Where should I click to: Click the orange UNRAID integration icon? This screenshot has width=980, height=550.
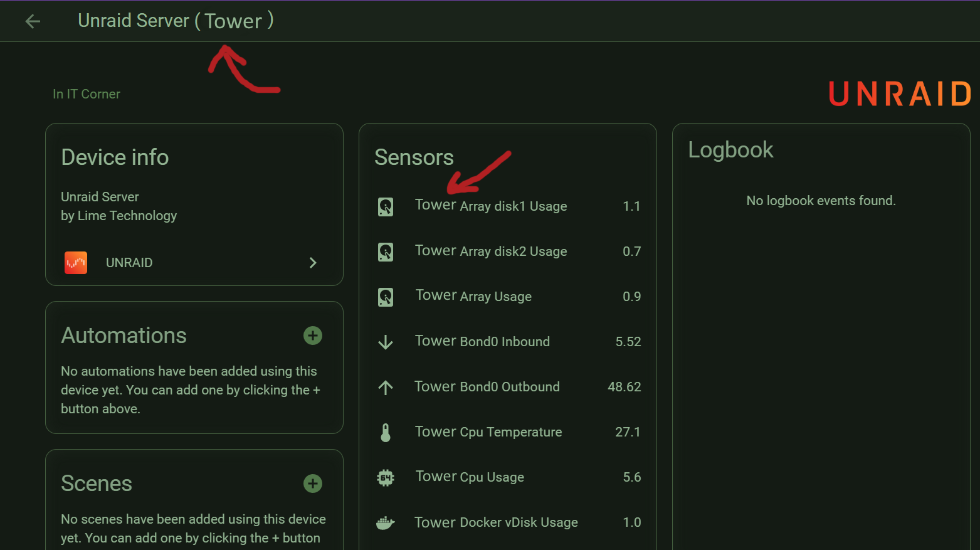[76, 263]
